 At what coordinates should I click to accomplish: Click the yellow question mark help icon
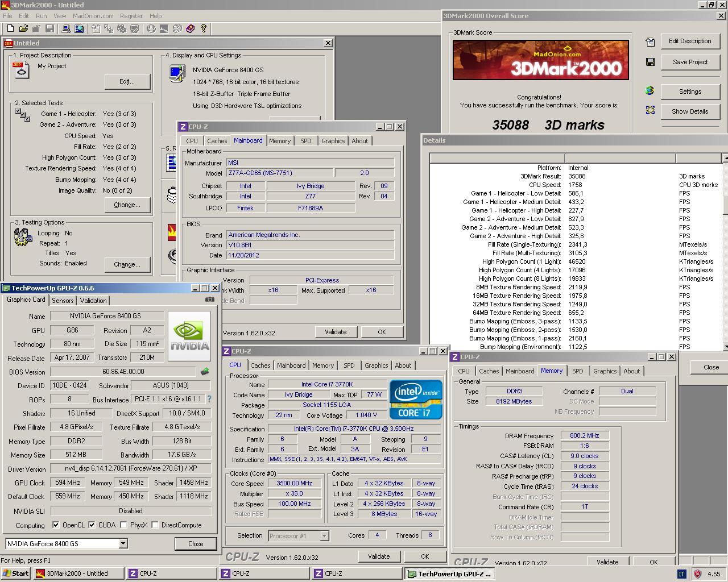(x=203, y=28)
